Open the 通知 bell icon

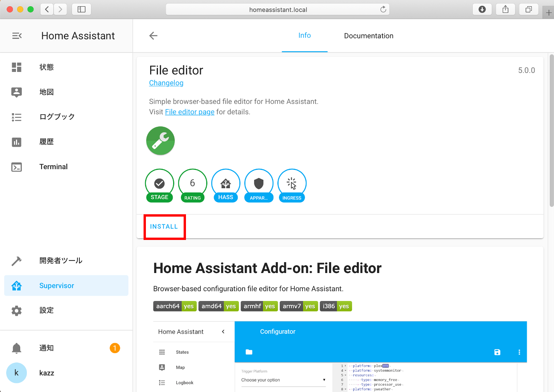tap(17, 348)
